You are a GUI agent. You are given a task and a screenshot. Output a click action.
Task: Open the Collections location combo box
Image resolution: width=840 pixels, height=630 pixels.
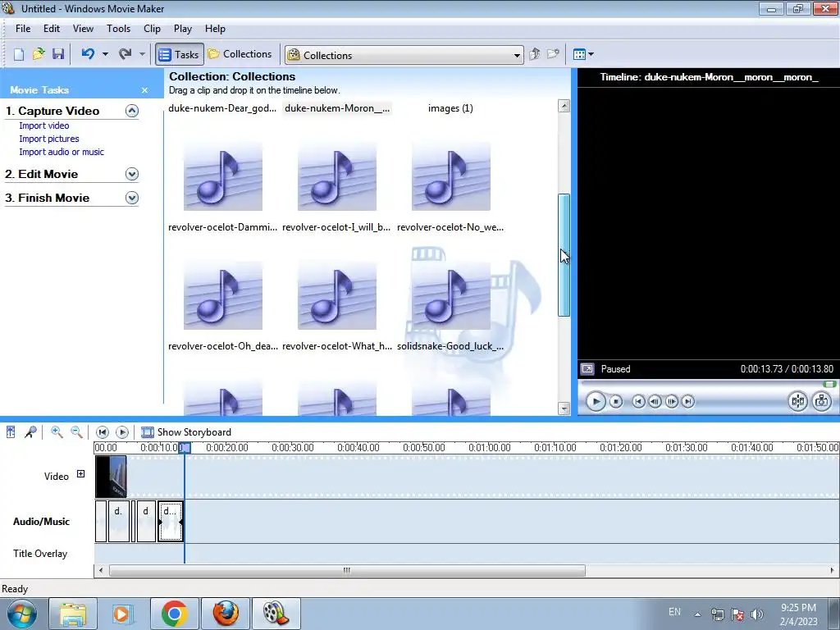point(404,55)
